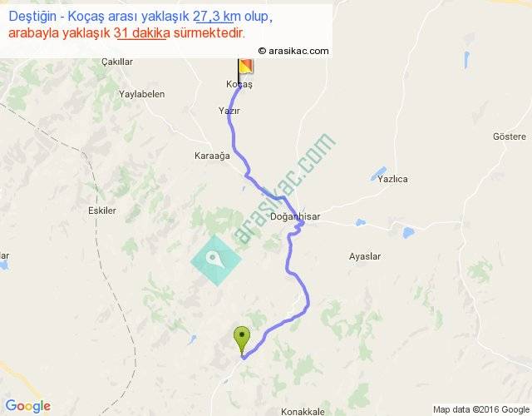This screenshot has height=416, width=532.
Task: Click the Ayaslar village label
Action: (x=365, y=256)
